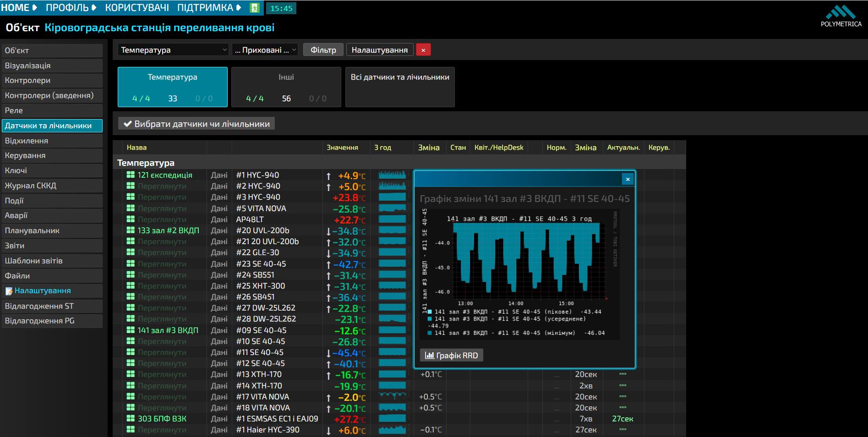Open the Відхилення sidebar item

52,141
